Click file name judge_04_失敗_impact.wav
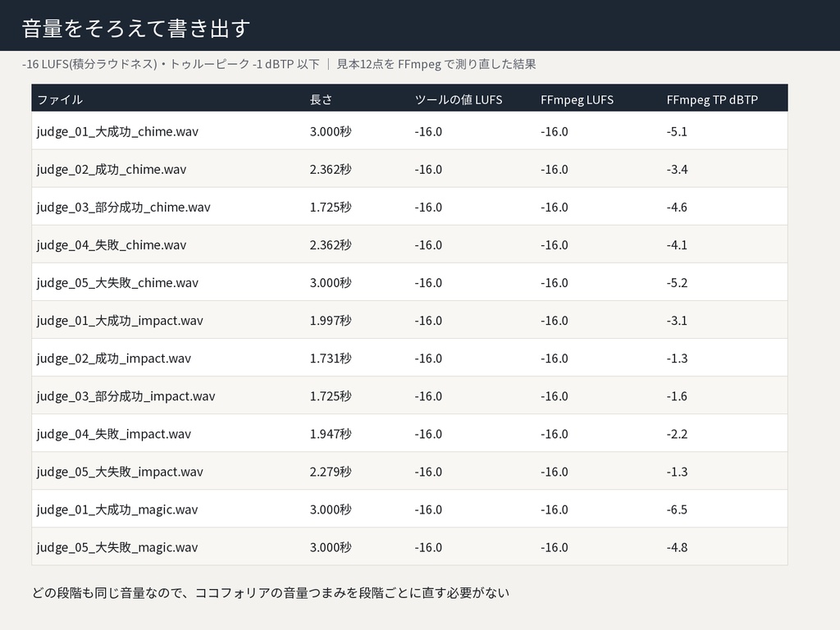This screenshot has width=840, height=630. [x=113, y=434]
